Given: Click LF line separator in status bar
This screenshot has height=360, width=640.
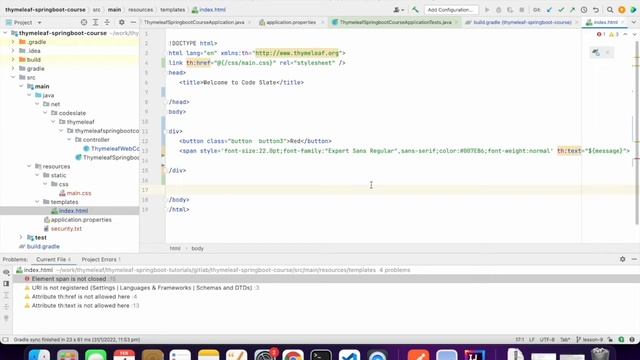Looking at the screenshot, I should coord(532,340).
